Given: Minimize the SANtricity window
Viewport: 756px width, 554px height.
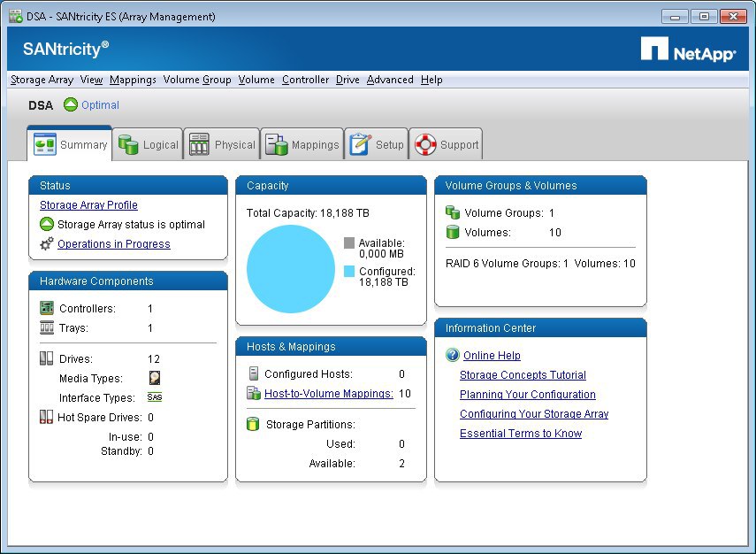Looking at the screenshot, I should (675, 17).
